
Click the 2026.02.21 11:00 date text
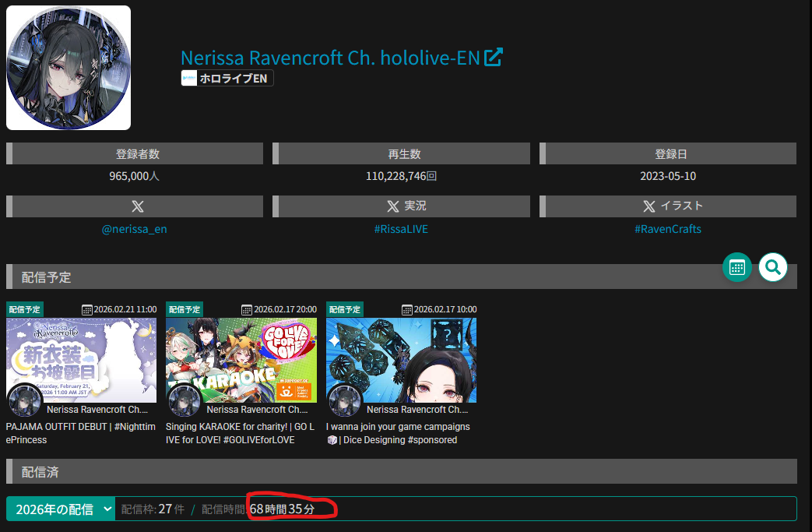(x=125, y=309)
